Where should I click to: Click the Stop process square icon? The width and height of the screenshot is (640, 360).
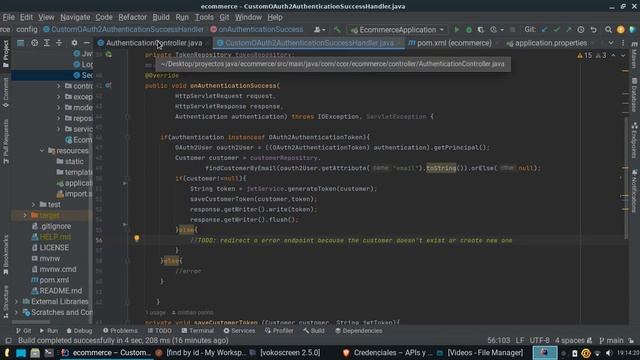coord(513,30)
